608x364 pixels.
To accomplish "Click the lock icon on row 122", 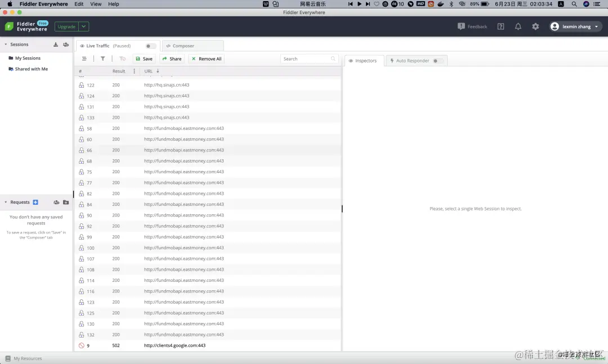I will (82, 85).
